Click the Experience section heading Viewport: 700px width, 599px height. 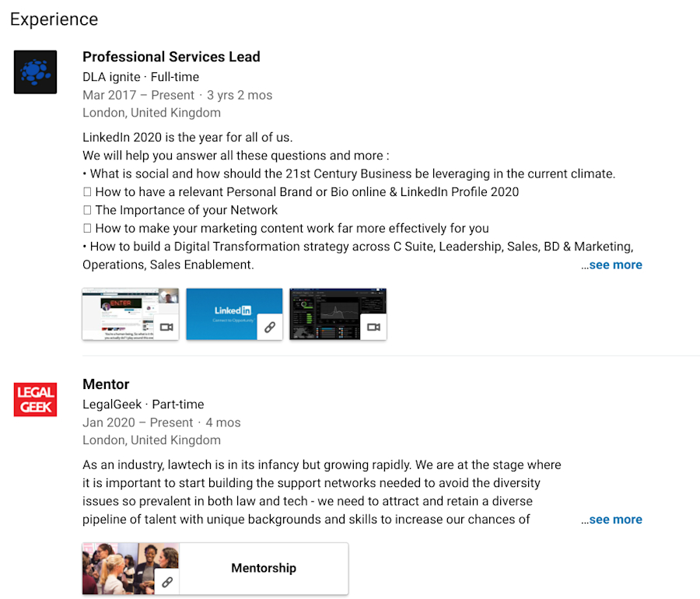coord(54,19)
